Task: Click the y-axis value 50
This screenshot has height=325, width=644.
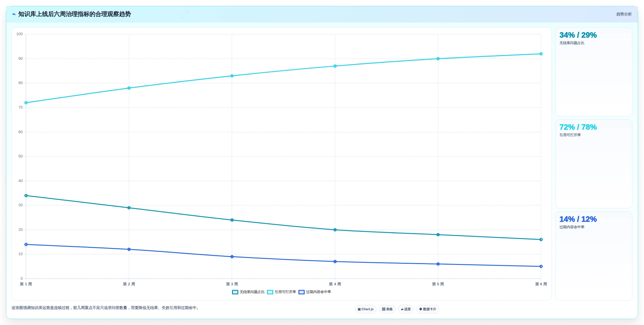Action: (20, 156)
